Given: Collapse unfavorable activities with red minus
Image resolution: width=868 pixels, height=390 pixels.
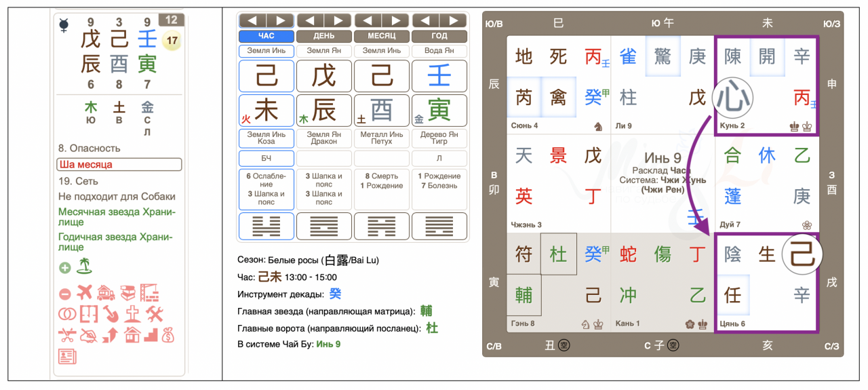Looking at the screenshot, I should pos(65,294).
